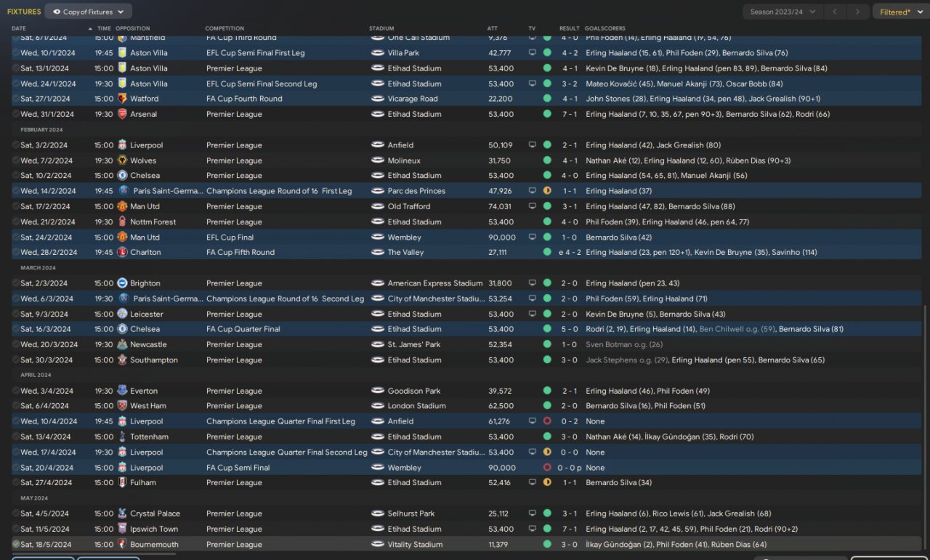Image resolution: width=930 pixels, height=560 pixels.
Task: Click the 0 - 2 result on the Anfield row
Action: click(x=570, y=421)
